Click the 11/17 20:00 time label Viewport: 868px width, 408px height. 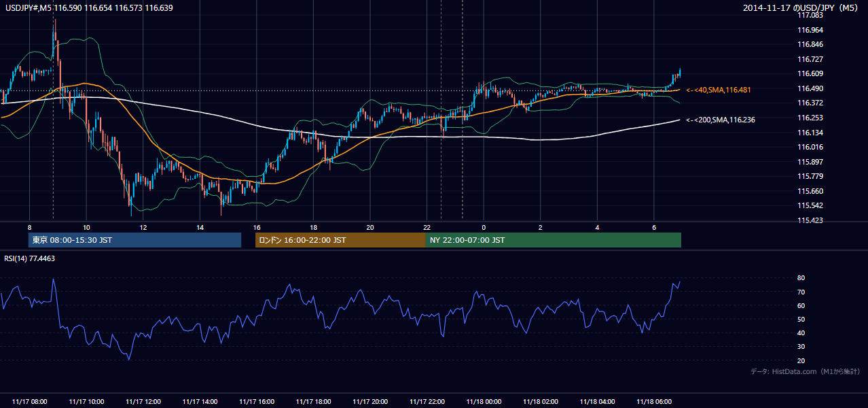pos(370,402)
